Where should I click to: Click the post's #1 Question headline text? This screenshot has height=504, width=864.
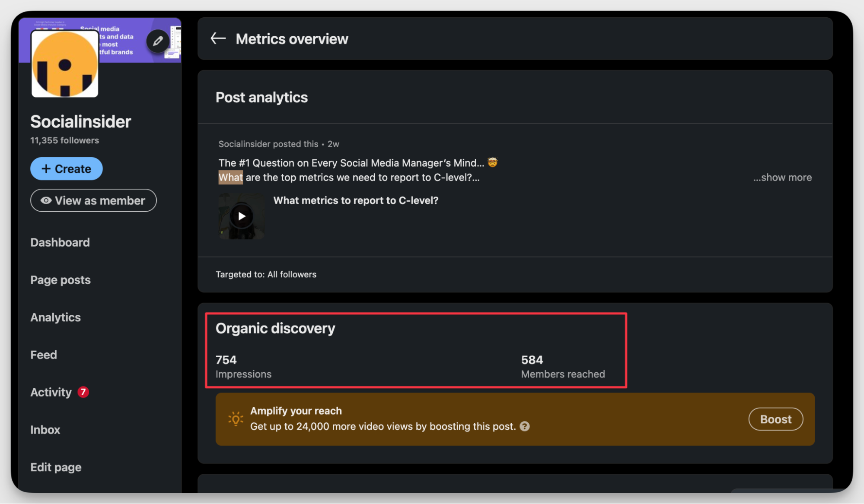[351, 163]
